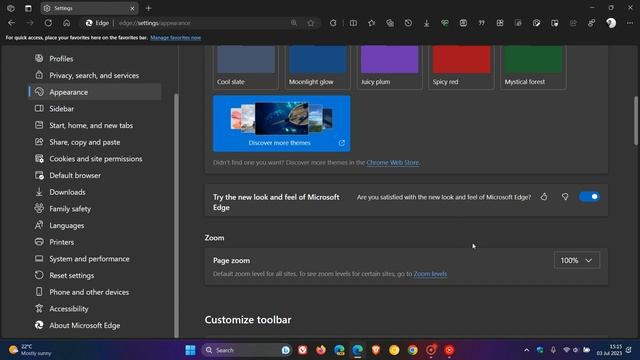Open Settings and more ellipsis menu
The width and height of the screenshot is (640, 360).
pos(630,23)
